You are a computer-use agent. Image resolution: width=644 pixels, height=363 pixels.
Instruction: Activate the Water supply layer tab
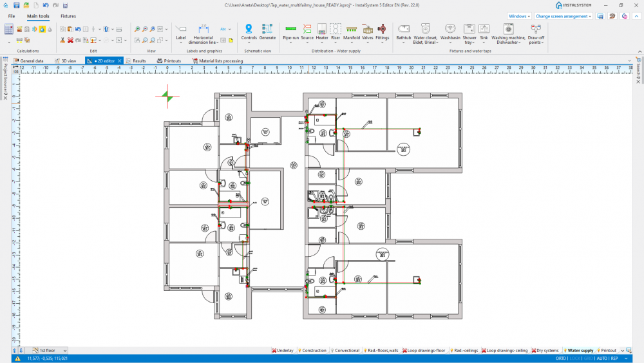tap(579, 351)
